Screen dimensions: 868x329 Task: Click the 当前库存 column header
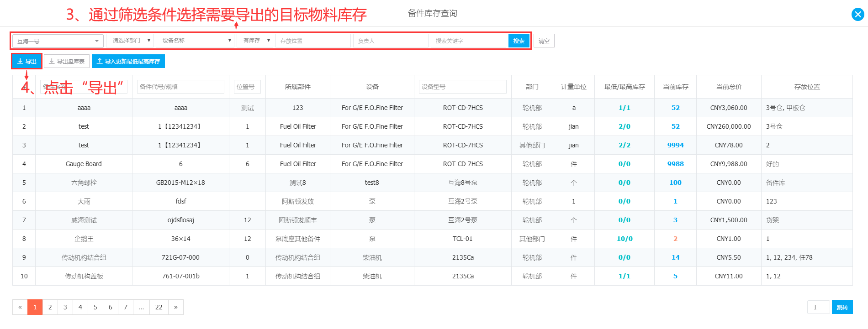click(x=675, y=87)
